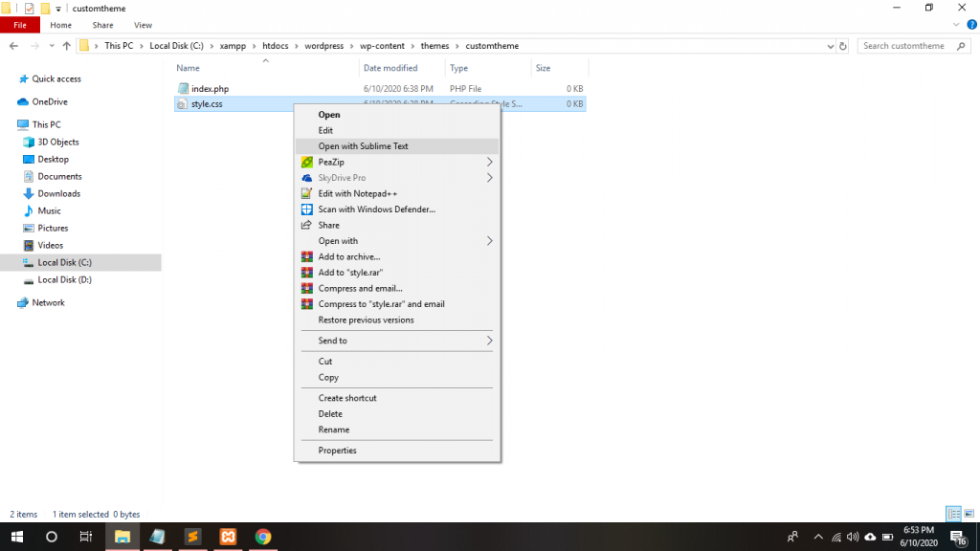Viewport: 980px width, 551px height.
Task: Click the Notepad++ icon in context menu
Action: [x=307, y=193]
